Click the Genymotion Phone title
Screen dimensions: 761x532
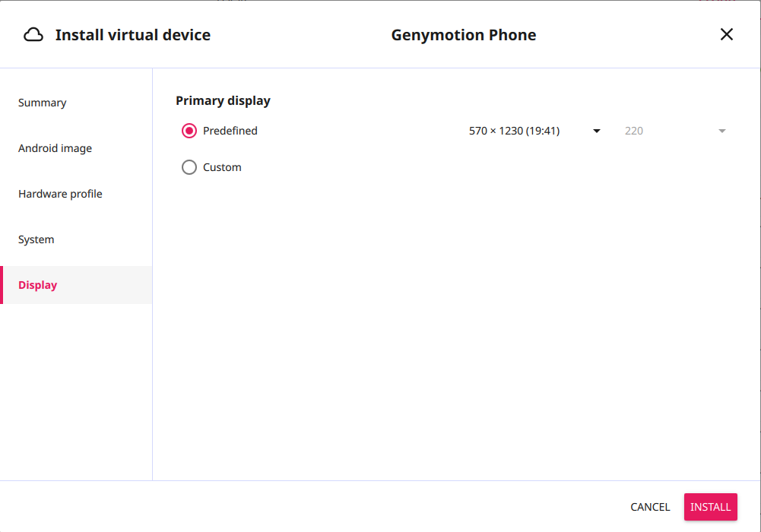[464, 35]
